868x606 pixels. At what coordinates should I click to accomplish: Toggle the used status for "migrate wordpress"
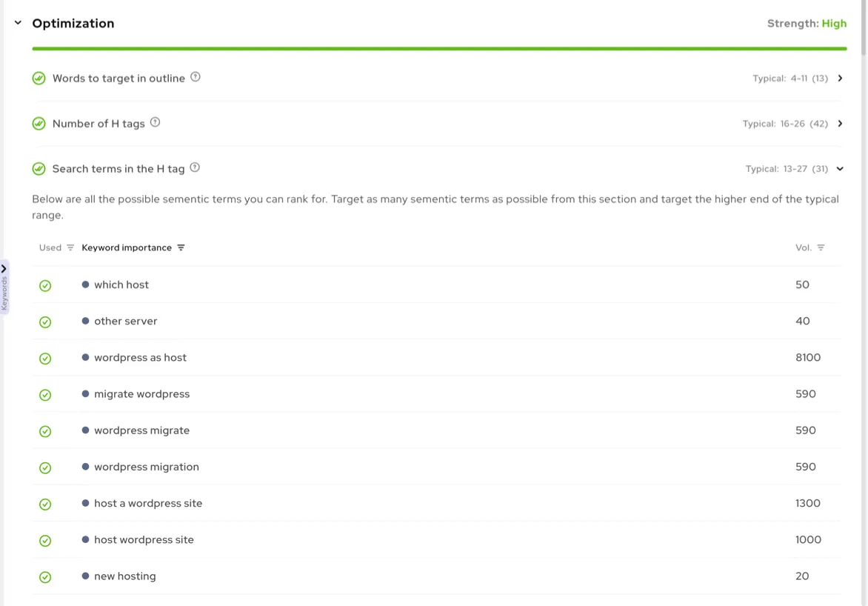(45, 394)
